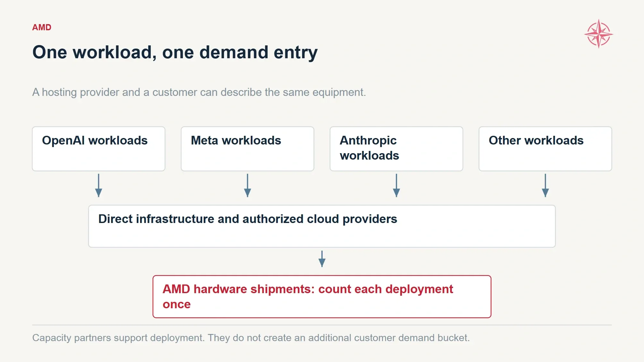Viewport: 644px width, 362px height.
Task: Select the OpenAI workloads box
Action: (99, 149)
